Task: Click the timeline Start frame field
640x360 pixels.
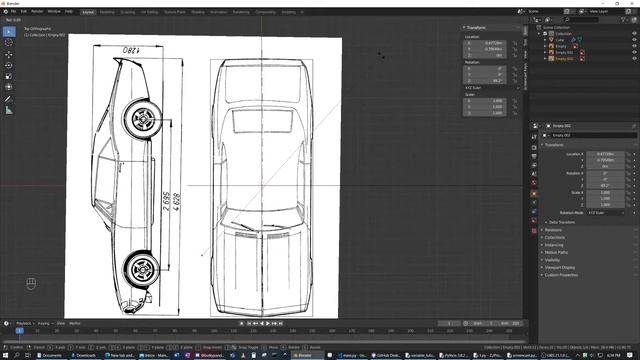Action: pos(484,323)
